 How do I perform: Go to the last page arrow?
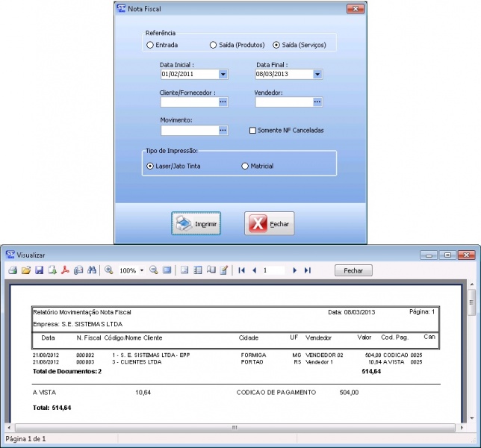307,270
